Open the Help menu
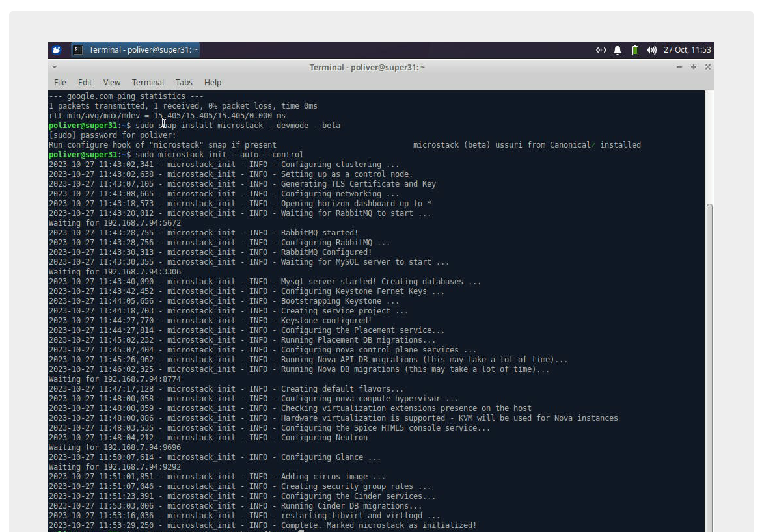This screenshot has width=762, height=532. [x=213, y=82]
